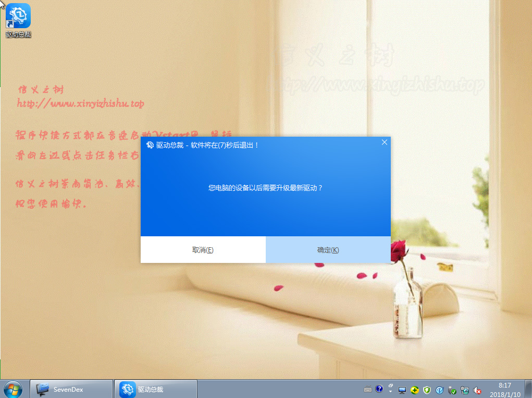The image size is (532, 398).
Task: Click the gear logo in dialog title
Action: click(150, 145)
